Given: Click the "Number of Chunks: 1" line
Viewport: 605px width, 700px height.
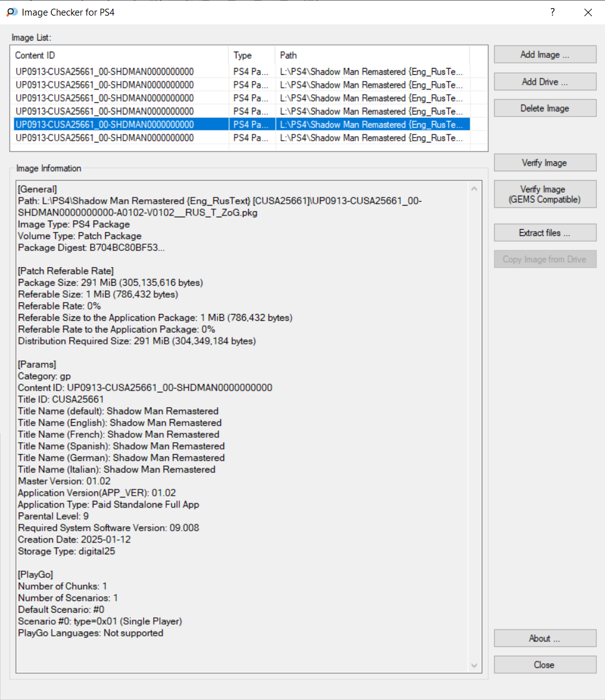Looking at the screenshot, I should pos(62,586).
